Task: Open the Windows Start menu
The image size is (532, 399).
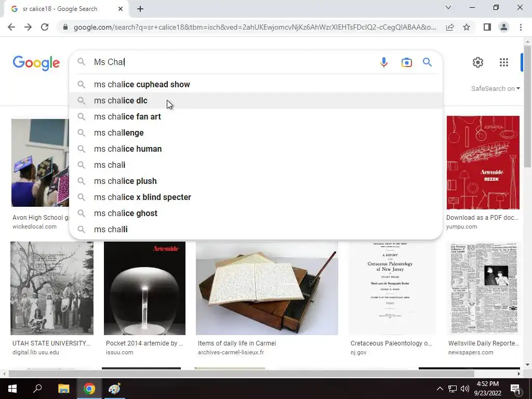Action: tap(12, 389)
